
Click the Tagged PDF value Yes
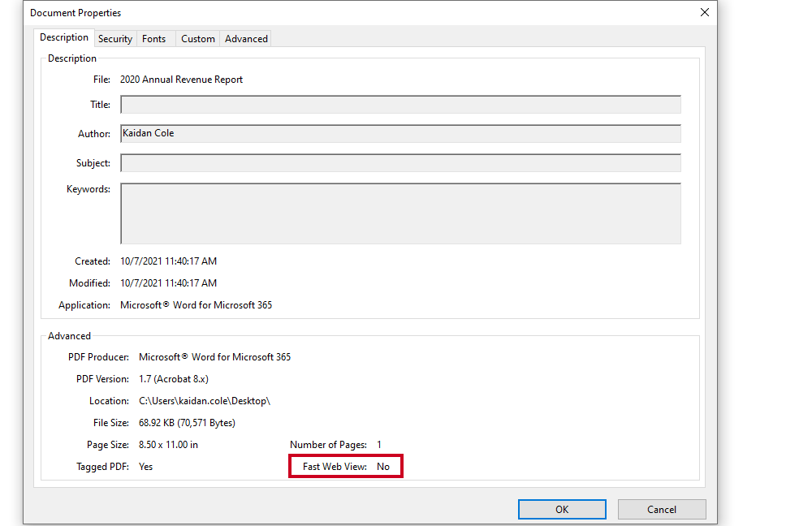point(145,467)
